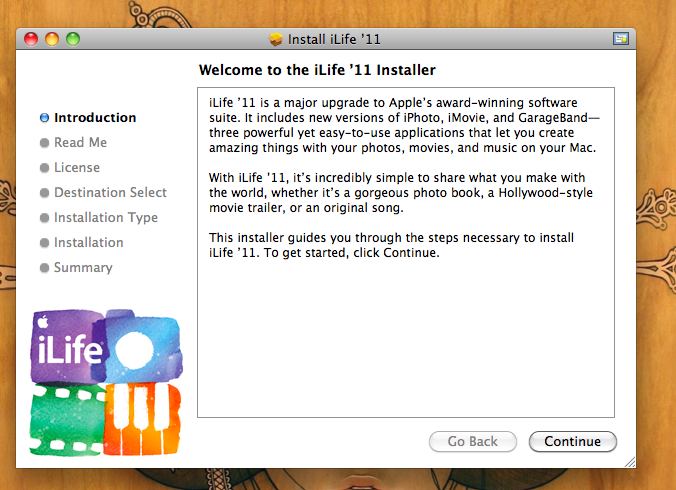676x490 pixels.
Task: Click the Continue button
Action: coord(573,441)
